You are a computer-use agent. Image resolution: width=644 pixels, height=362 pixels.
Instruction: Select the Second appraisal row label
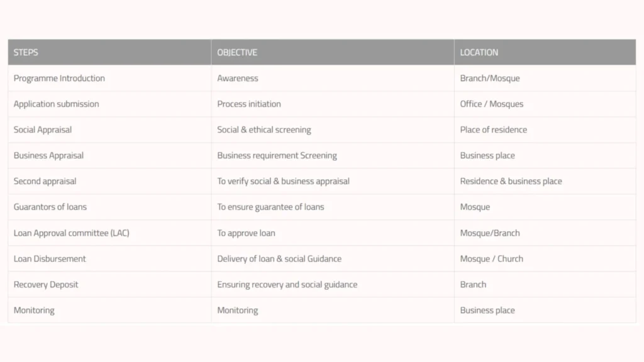coord(45,181)
